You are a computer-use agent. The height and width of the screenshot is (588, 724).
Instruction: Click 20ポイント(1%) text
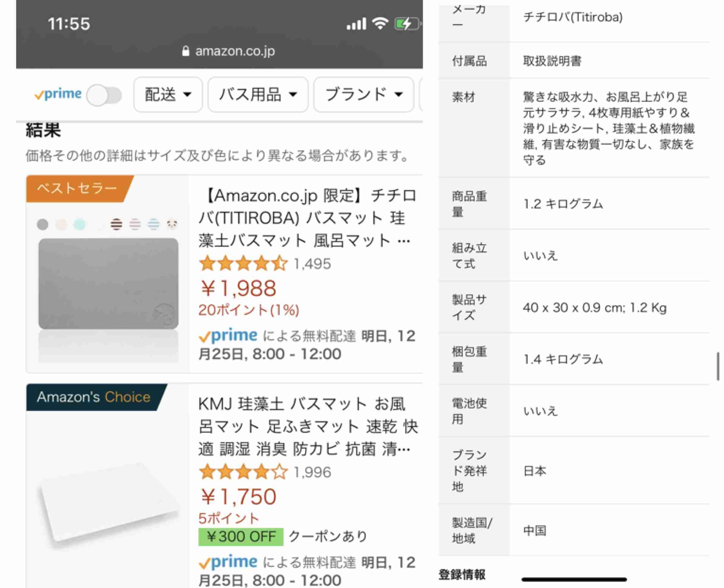(x=249, y=310)
